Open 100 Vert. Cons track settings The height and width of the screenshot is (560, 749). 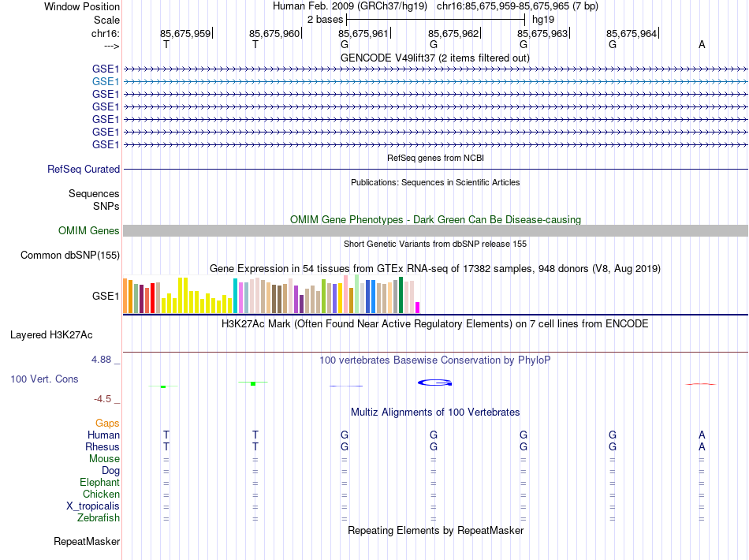(x=44, y=379)
